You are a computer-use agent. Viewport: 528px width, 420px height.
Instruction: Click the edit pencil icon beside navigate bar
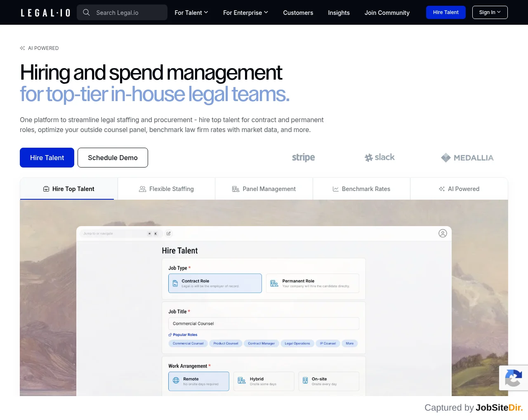click(x=168, y=234)
